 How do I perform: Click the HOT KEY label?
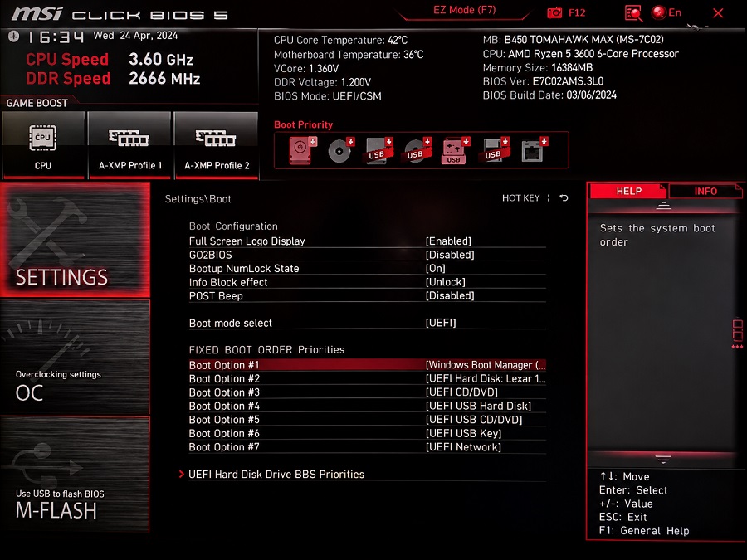point(520,198)
